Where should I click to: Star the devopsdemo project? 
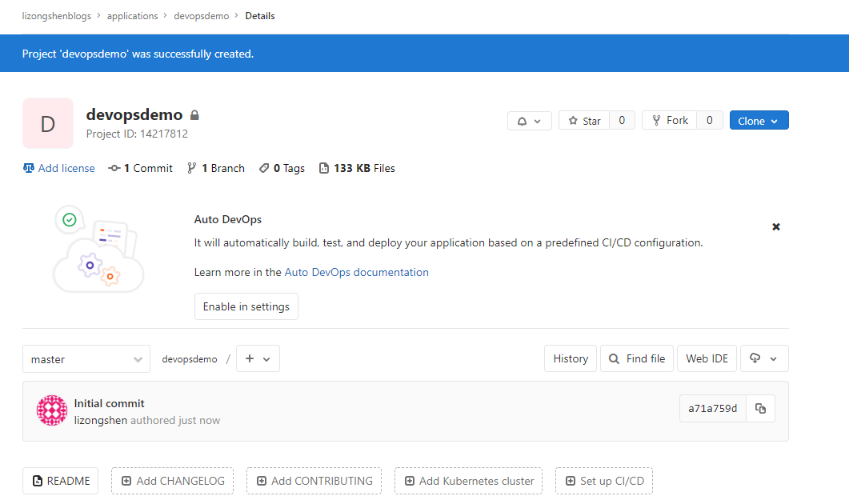[x=584, y=121]
